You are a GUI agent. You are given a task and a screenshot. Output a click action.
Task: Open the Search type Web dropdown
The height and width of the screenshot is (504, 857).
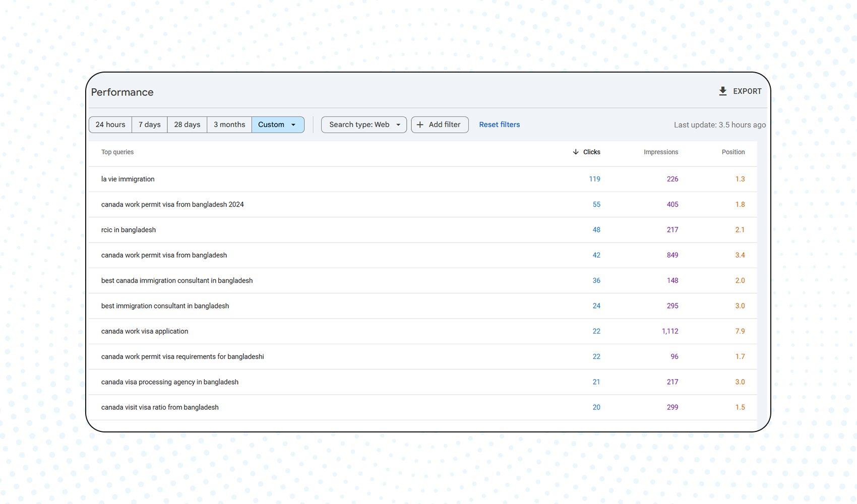tap(363, 124)
